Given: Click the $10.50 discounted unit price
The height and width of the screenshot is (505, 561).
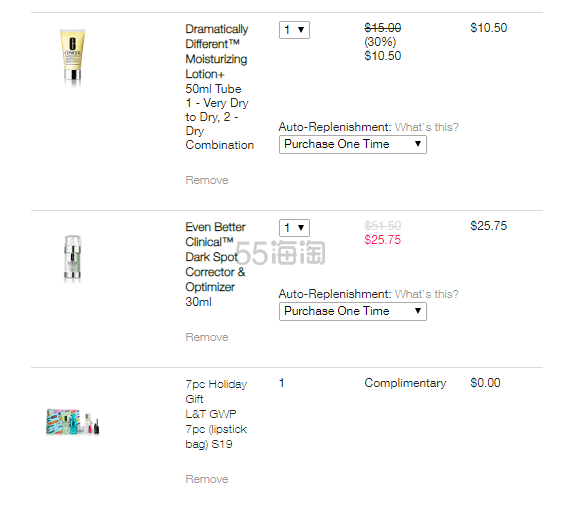Looking at the screenshot, I should coord(382,56).
